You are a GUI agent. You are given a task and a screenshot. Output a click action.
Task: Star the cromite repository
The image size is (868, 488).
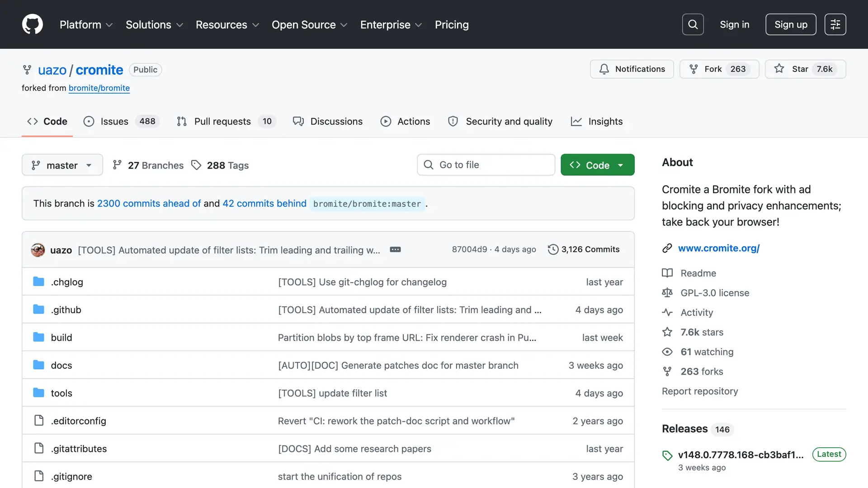coord(805,69)
